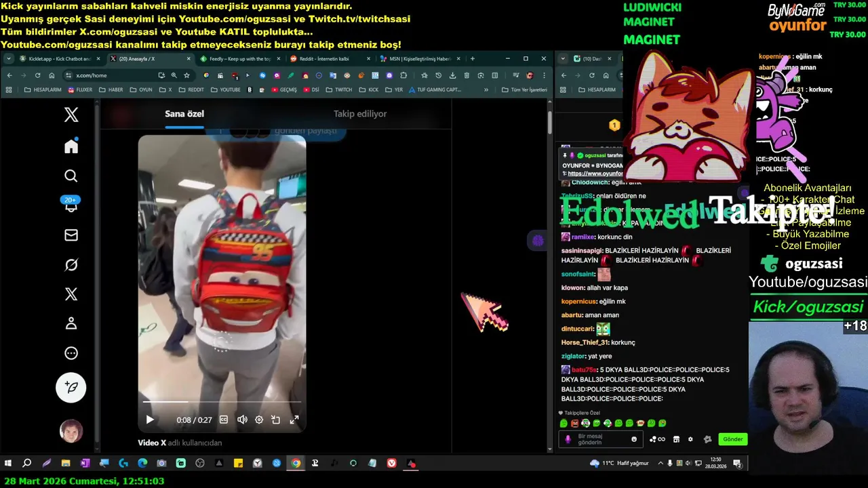This screenshot has height=488, width=868.
Task: Expand hidden bookmarks chevron
Action: point(486,89)
